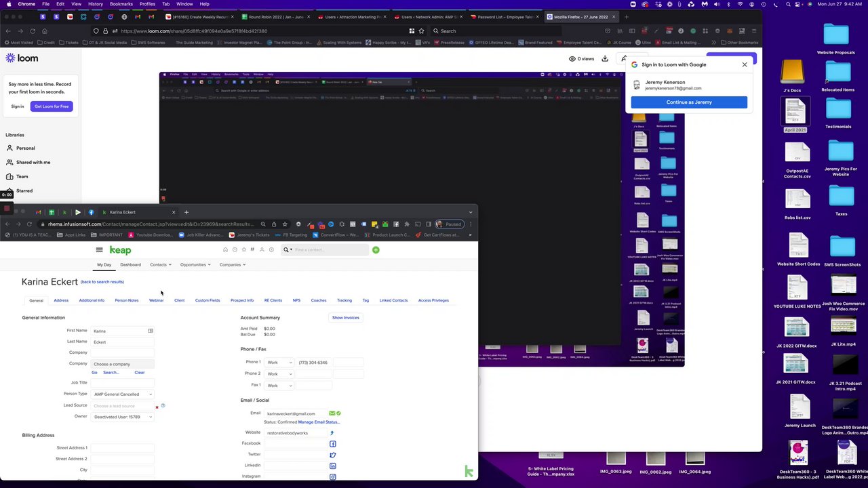Click Get Loom for Free button

coord(52,106)
